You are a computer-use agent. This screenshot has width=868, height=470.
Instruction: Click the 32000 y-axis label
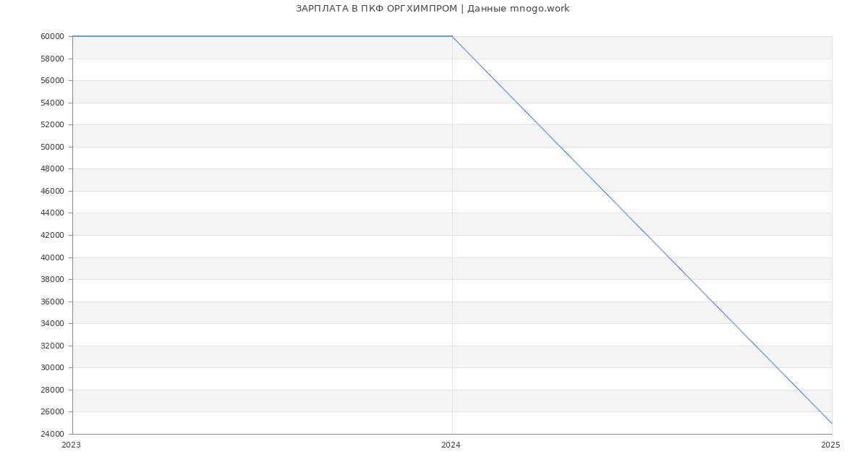point(54,346)
